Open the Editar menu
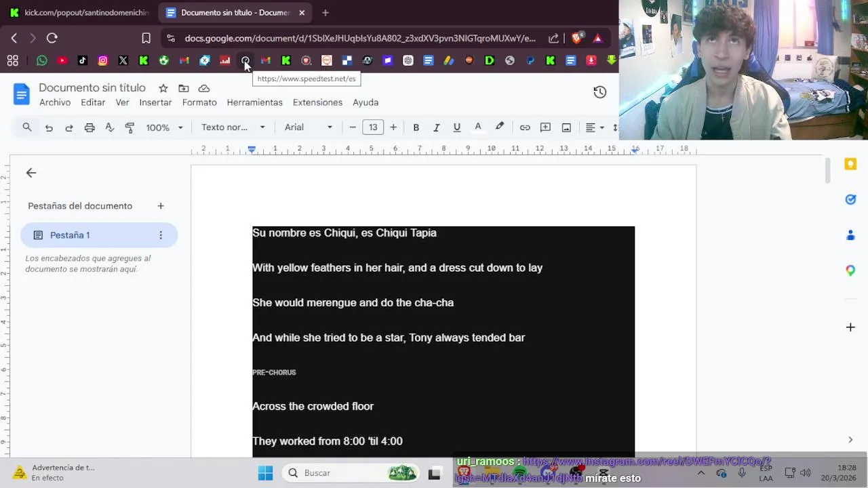Image resolution: width=868 pixels, height=488 pixels. pos(93,102)
